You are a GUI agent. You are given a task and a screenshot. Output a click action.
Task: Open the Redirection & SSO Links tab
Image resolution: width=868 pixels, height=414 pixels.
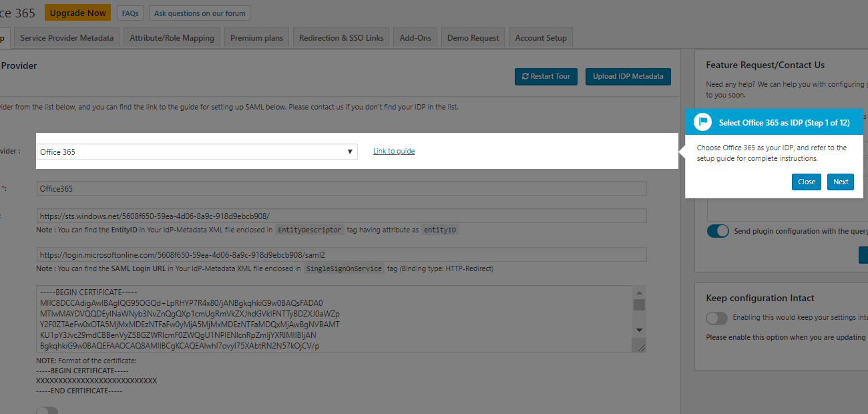[x=341, y=37]
